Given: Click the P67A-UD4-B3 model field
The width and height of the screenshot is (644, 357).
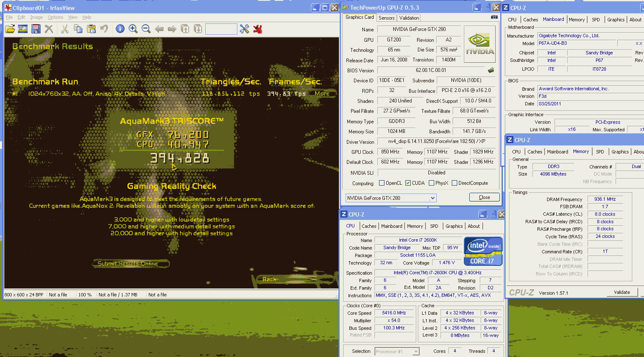Looking at the screenshot, I should click(577, 43).
